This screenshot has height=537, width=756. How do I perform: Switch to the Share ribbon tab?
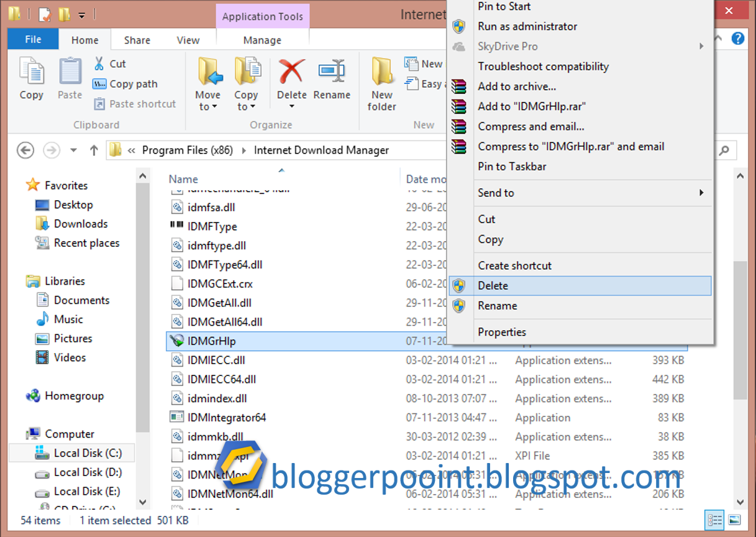coord(137,40)
